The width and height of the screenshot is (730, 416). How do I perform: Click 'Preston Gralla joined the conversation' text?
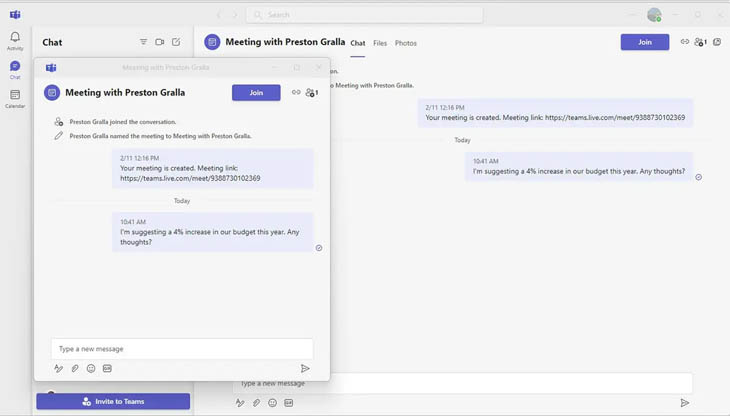[x=123, y=122]
